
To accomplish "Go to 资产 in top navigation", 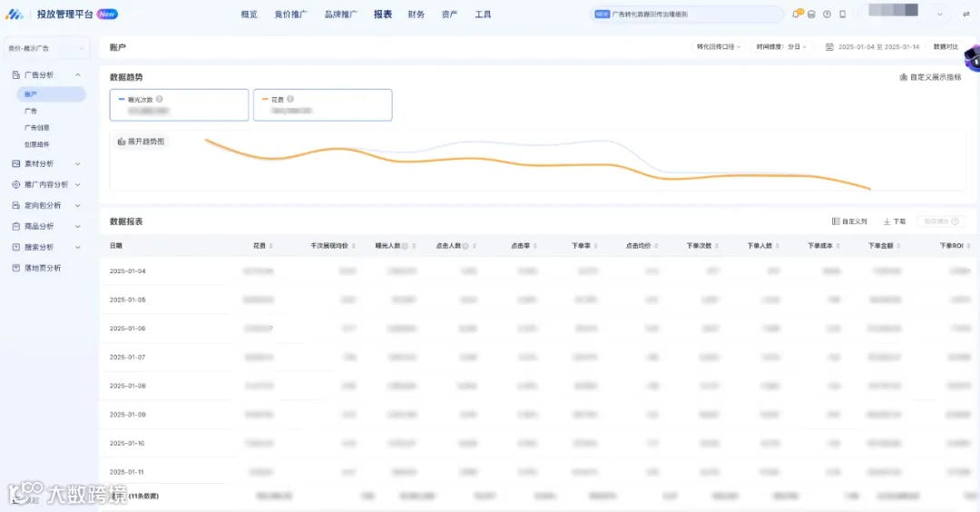I will [449, 15].
